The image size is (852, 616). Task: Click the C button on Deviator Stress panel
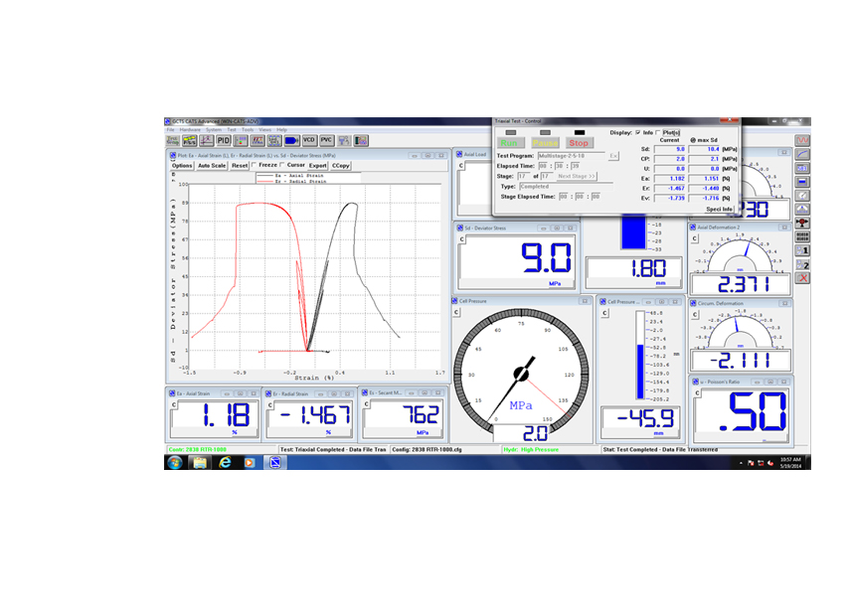tap(461, 240)
